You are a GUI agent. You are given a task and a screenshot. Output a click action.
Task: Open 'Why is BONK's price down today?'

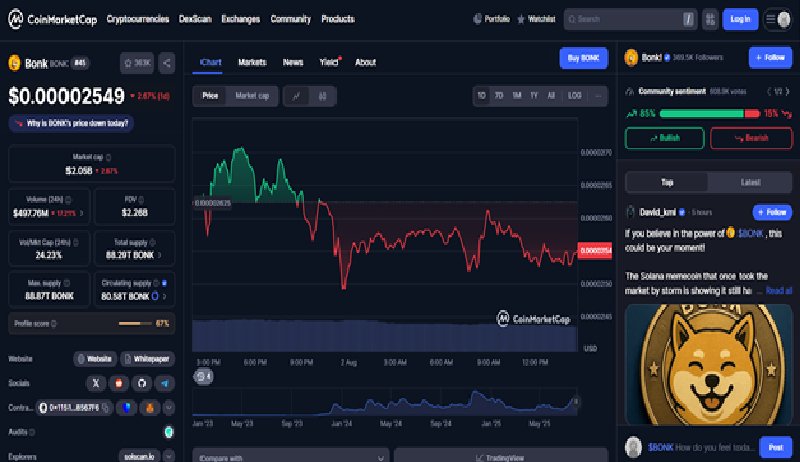[x=71, y=123]
